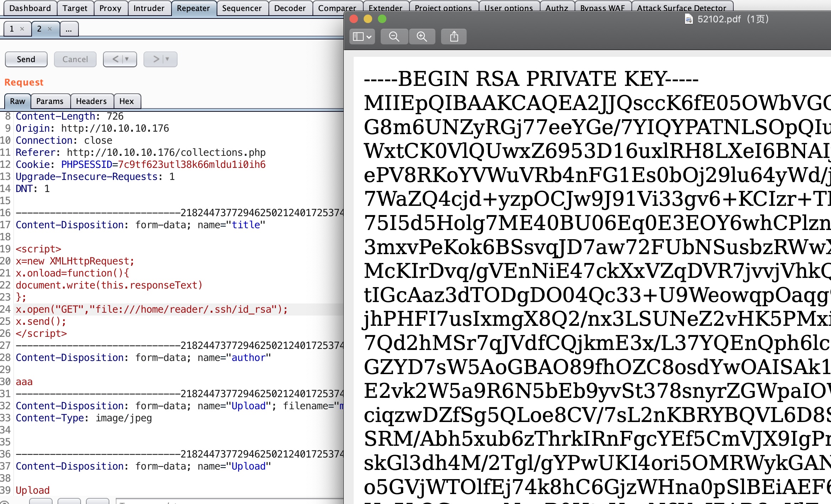Switch to the Intruder tab
Viewport: 831px width, 504px height.
pos(149,8)
